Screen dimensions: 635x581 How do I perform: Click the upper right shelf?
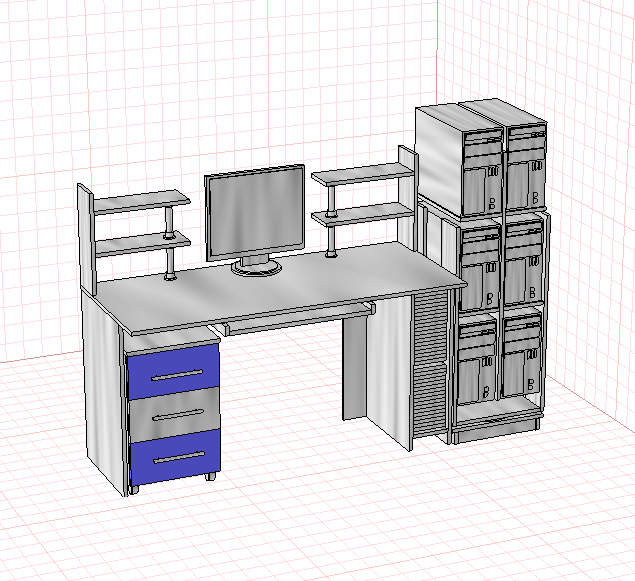(362, 173)
